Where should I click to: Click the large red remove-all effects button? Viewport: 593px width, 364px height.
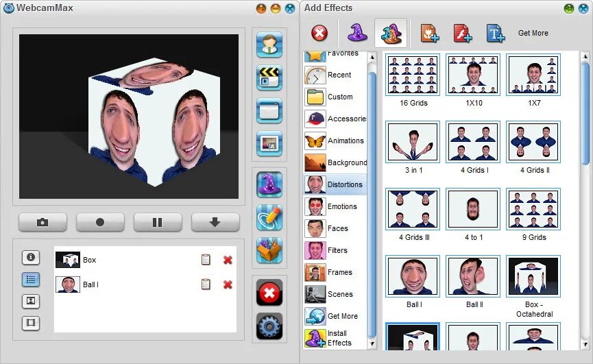[x=269, y=293]
